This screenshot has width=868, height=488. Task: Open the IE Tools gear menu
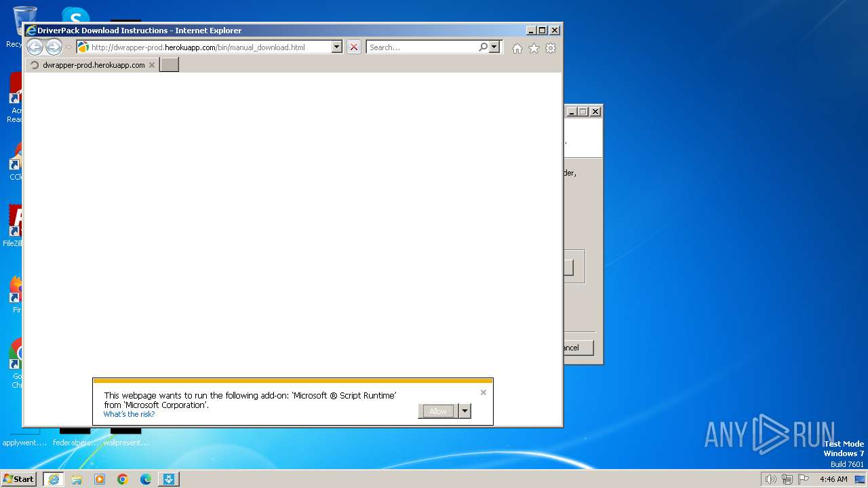pyautogui.click(x=551, y=48)
